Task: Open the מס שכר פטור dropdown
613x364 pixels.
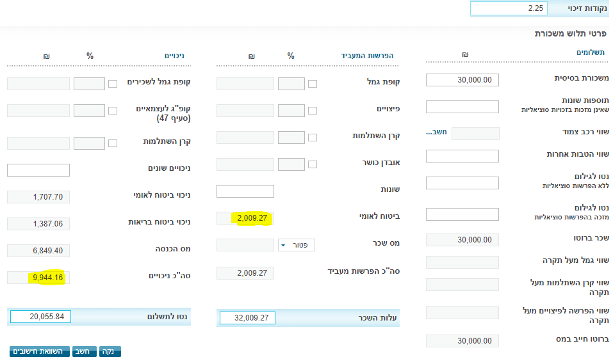Action: [297, 245]
